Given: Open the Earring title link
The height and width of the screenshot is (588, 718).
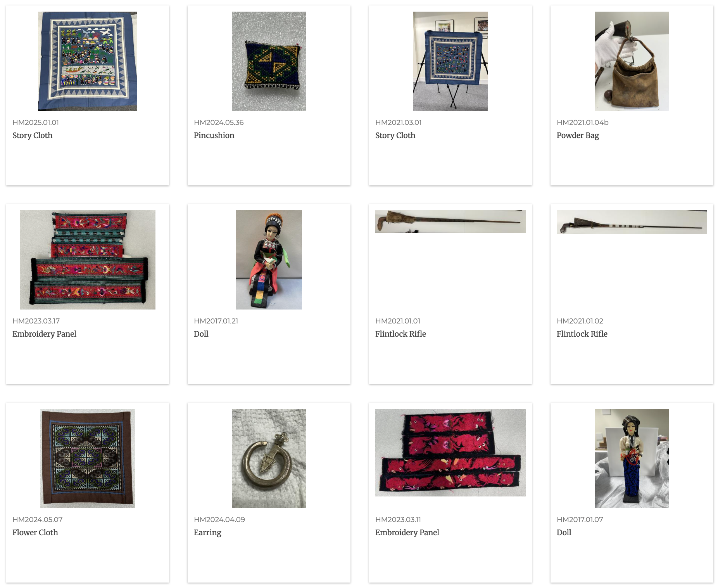Looking at the screenshot, I should 207,533.
